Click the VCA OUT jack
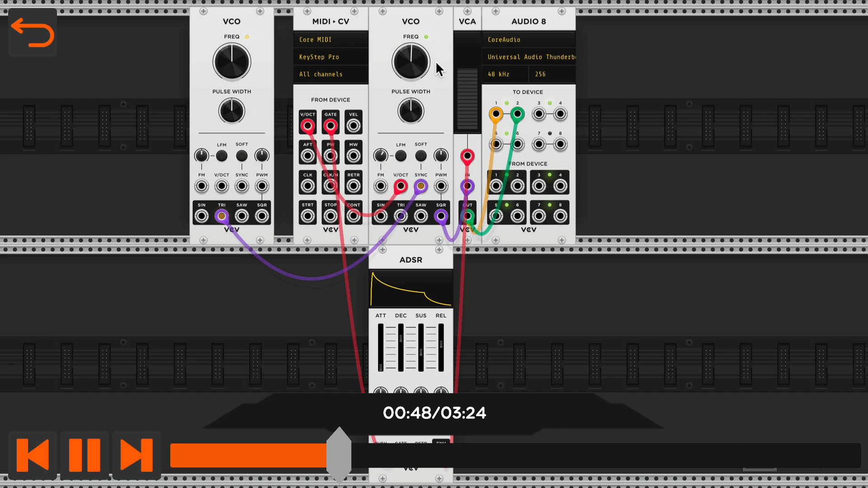The image size is (868, 488). tap(467, 216)
